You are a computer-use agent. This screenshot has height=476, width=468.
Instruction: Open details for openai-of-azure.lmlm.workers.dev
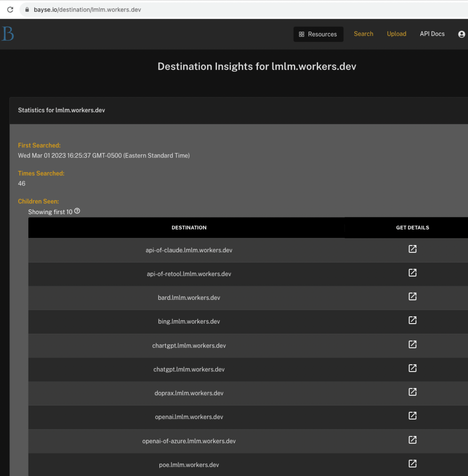[x=412, y=440]
